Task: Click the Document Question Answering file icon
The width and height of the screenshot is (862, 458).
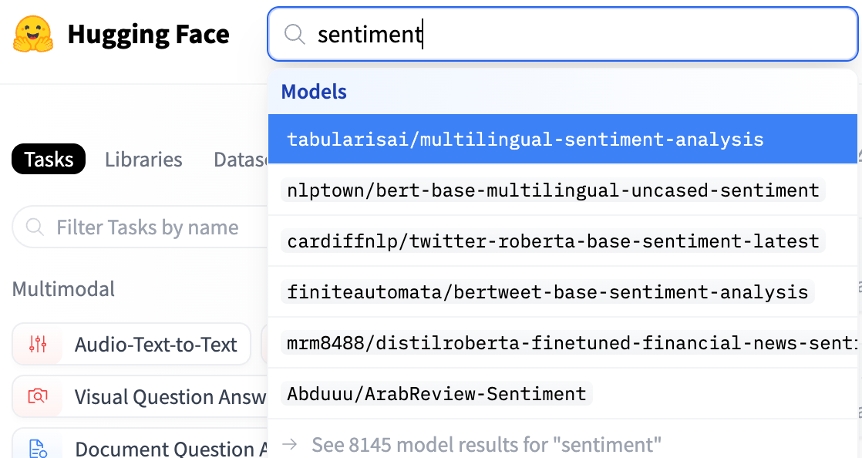Action: [37, 448]
